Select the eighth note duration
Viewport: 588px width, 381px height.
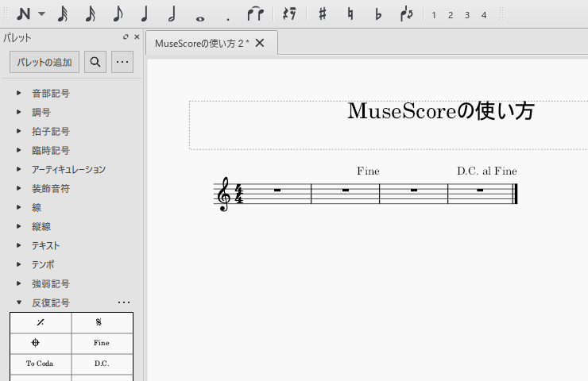click(118, 14)
